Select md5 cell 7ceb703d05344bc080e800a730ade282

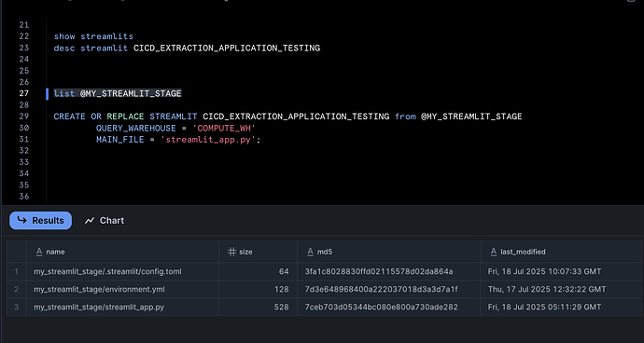click(x=389, y=307)
